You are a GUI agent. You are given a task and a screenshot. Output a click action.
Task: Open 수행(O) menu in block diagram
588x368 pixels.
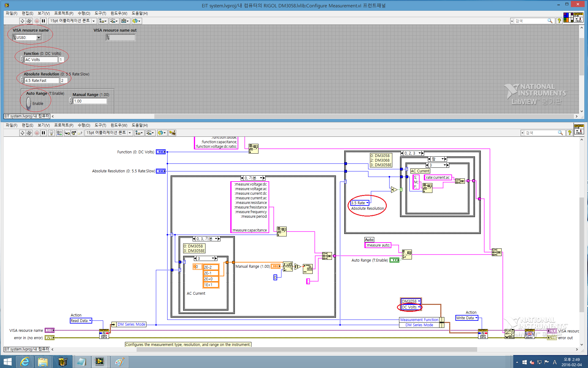coord(84,125)
